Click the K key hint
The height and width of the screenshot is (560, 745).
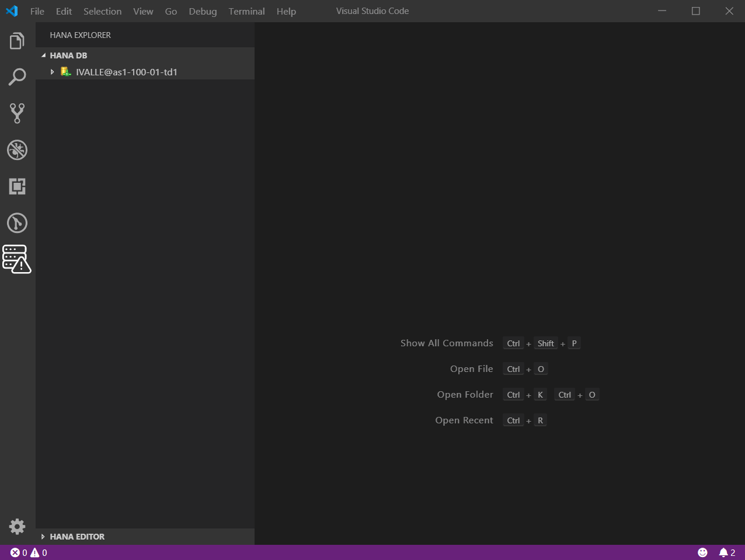click(x=541, y=395)
